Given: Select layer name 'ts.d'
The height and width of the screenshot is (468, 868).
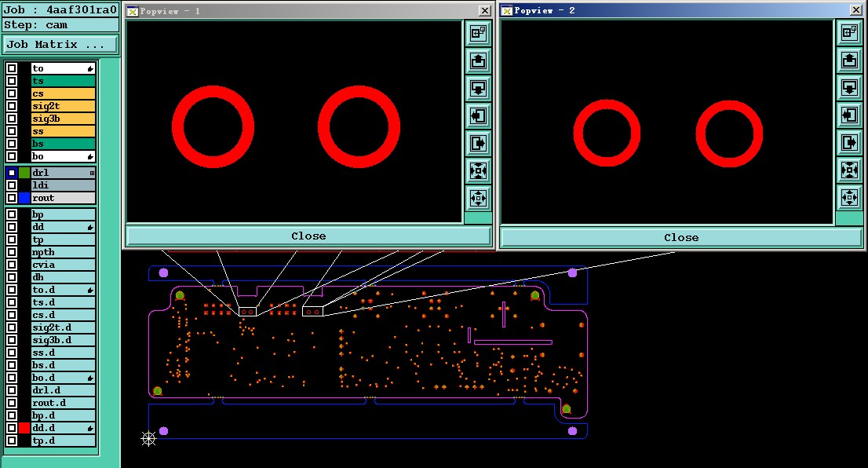Looking at the screenshot, I should click(x=63, y=302).
